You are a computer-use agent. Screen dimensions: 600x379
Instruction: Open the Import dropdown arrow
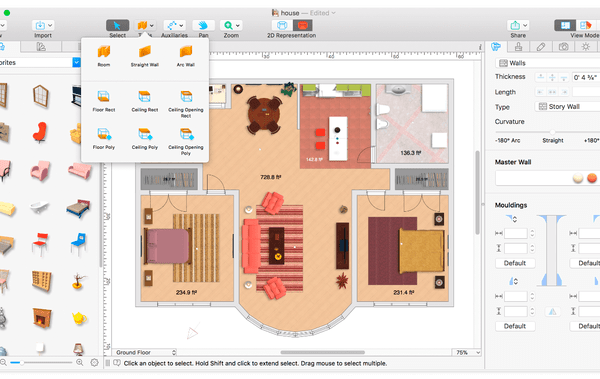click(x=50, y=26)
